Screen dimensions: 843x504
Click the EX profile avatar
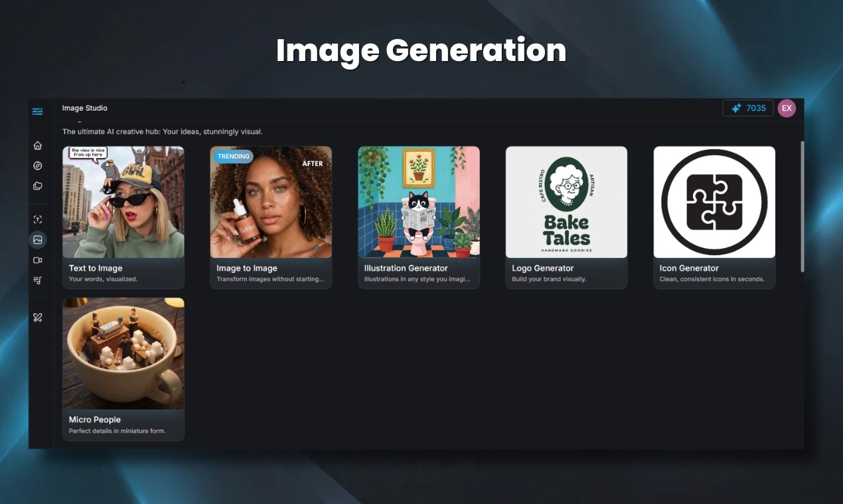click(x=787, y=107)
